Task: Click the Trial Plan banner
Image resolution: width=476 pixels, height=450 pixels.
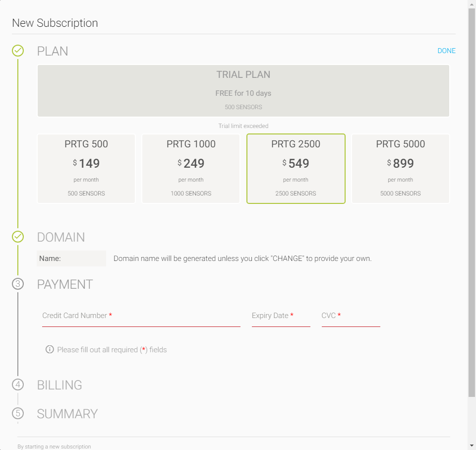Action: point(243,91)
